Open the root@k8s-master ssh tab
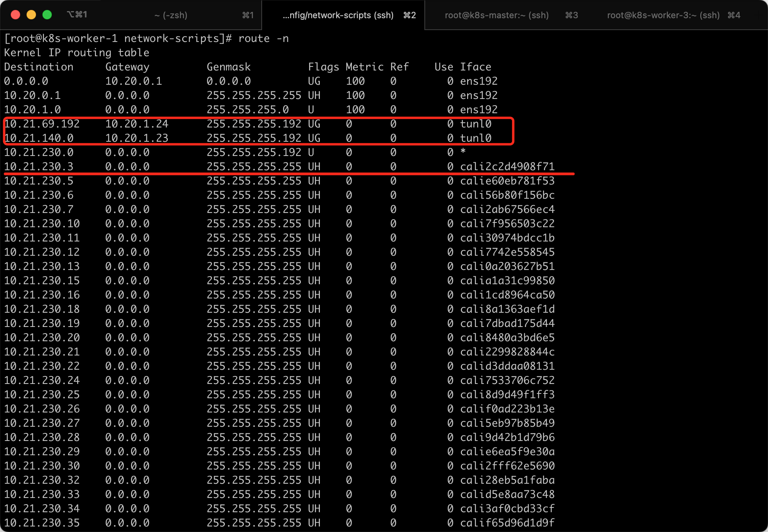 (x=496, y=15)
